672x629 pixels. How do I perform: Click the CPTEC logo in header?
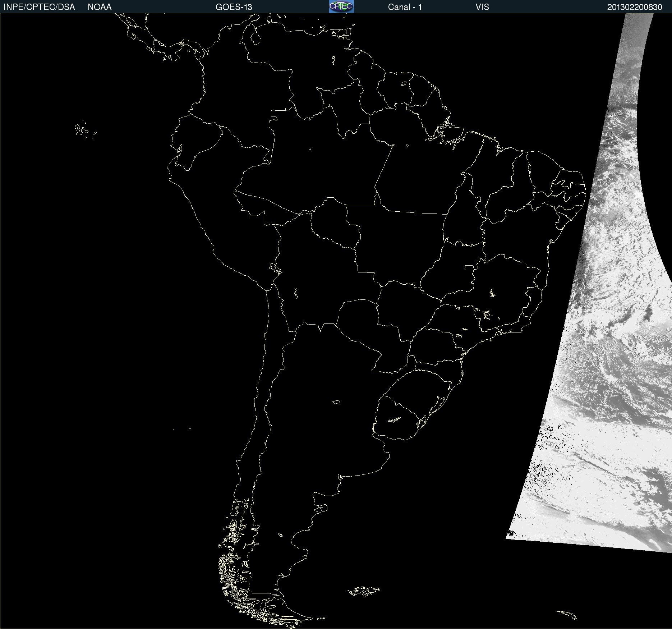pos(341,6)
